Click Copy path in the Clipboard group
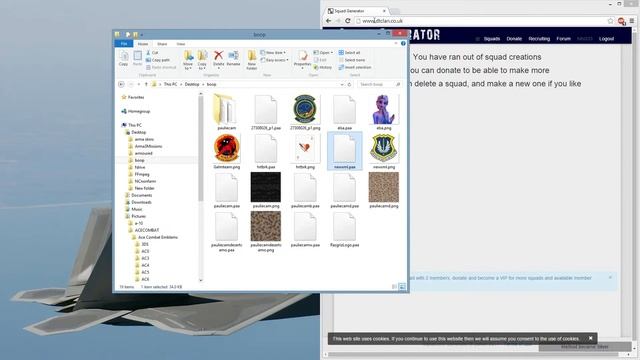This screenshot has width=640, height=360. point(158,60)
